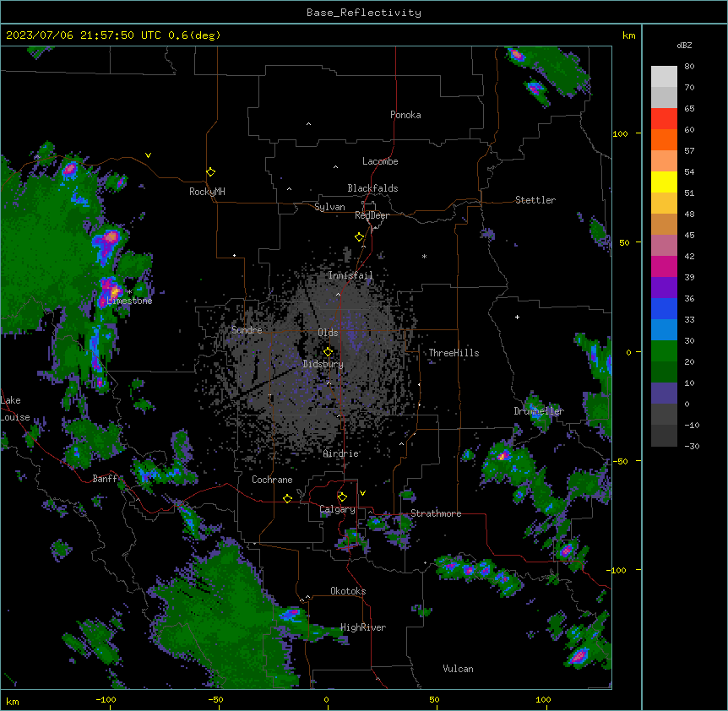The image size is (728, 711).
Task: Click the Ponoka city label
Action: [405, 115]
